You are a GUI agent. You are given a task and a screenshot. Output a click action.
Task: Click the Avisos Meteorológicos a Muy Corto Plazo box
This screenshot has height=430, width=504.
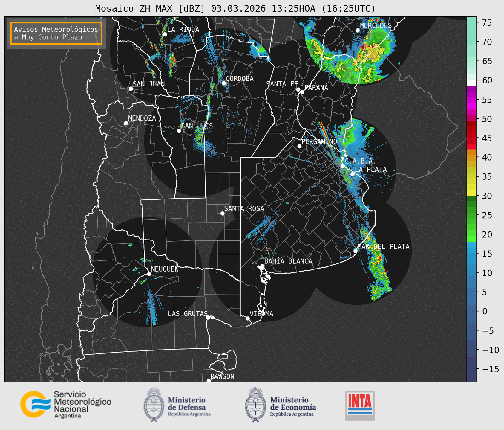tap(56, 33)
